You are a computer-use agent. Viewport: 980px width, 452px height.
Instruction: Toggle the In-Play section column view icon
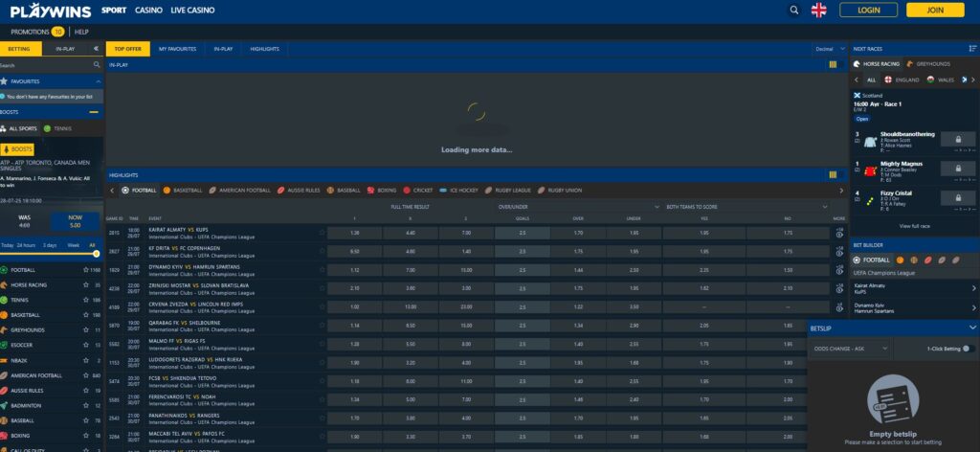pyautogui.click(x=833, y=64)
